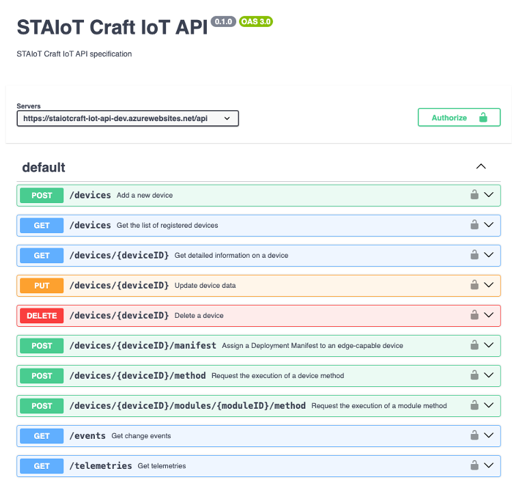
Task: Click the Authorize button
Action: (459, 117)
